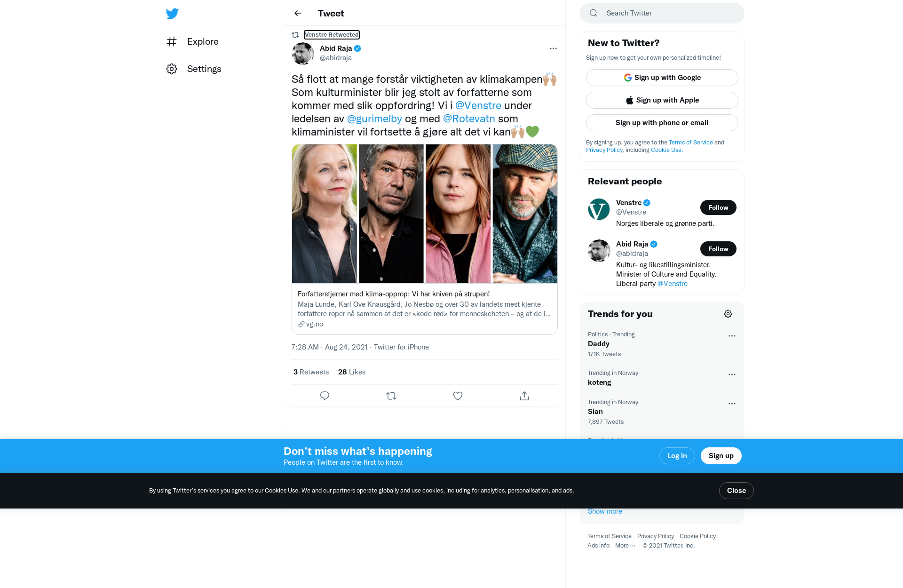Sign up with Apple

click(662, 100)
